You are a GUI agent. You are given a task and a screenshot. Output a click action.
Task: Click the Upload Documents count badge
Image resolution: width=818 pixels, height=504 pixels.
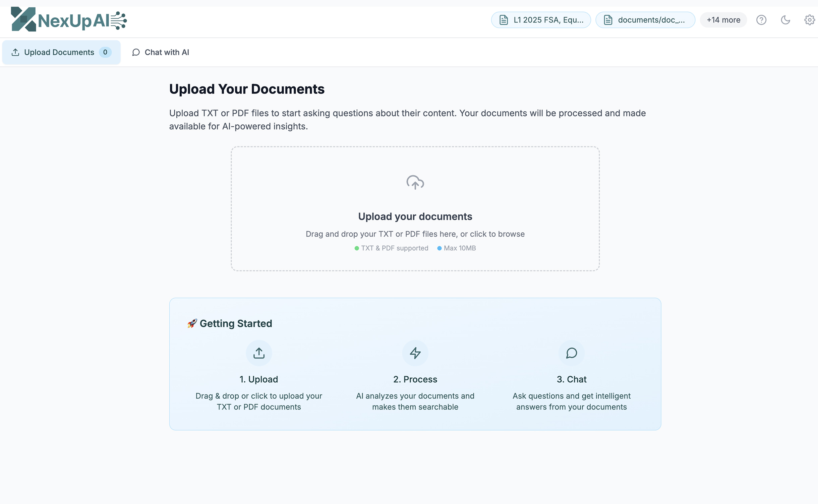(105, 52)
